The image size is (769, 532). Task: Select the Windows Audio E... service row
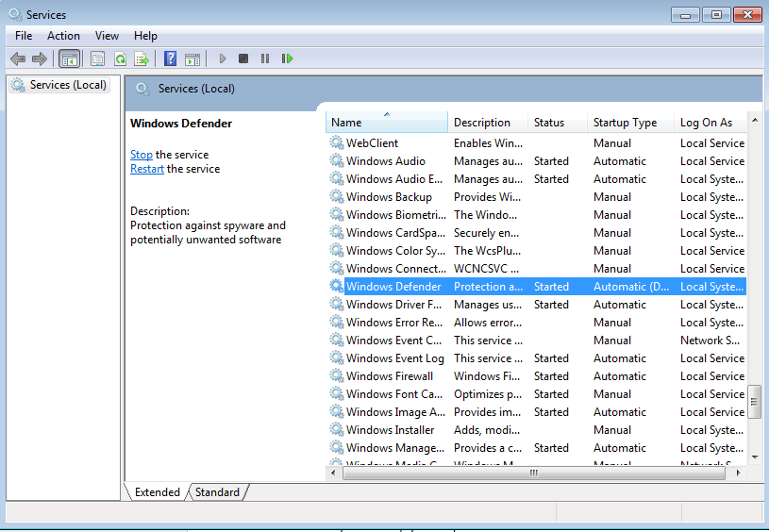point(538,179)
